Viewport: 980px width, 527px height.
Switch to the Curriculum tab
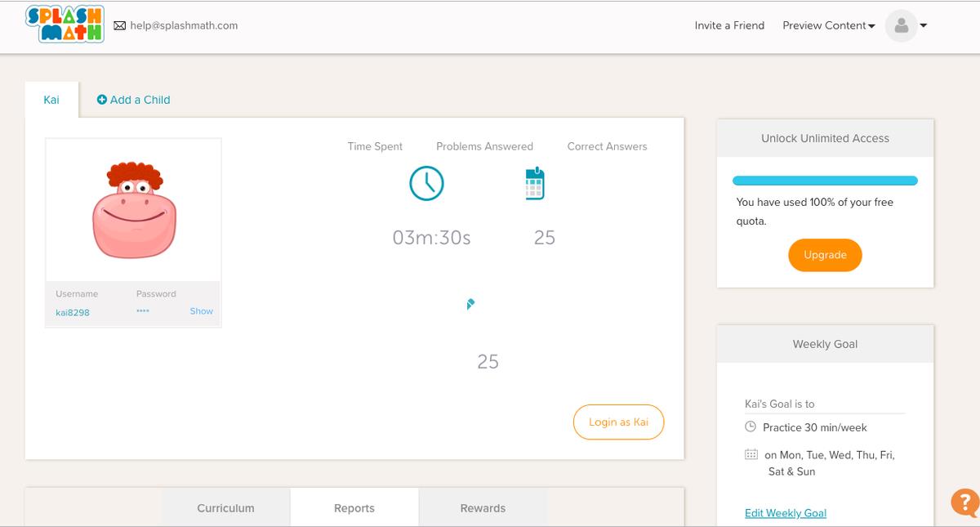pos(225,508)
